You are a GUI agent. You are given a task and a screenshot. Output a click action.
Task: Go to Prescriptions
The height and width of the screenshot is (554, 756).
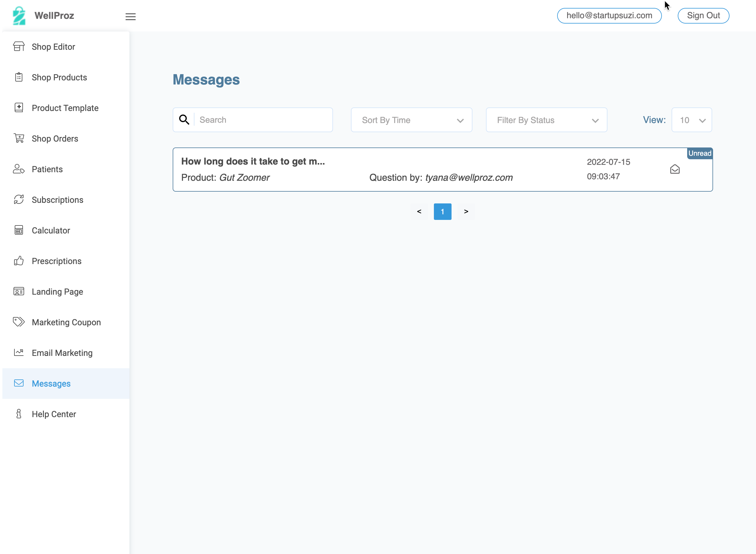[66, 261]
